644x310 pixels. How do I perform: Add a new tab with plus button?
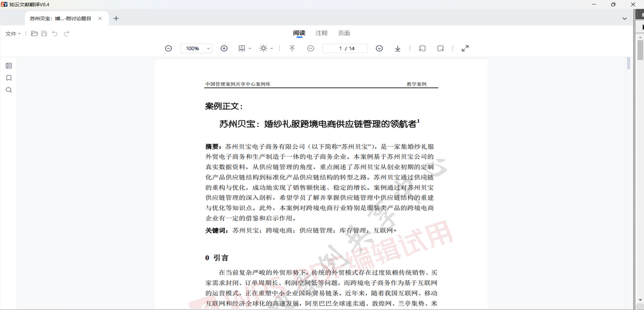coord(116,18)
